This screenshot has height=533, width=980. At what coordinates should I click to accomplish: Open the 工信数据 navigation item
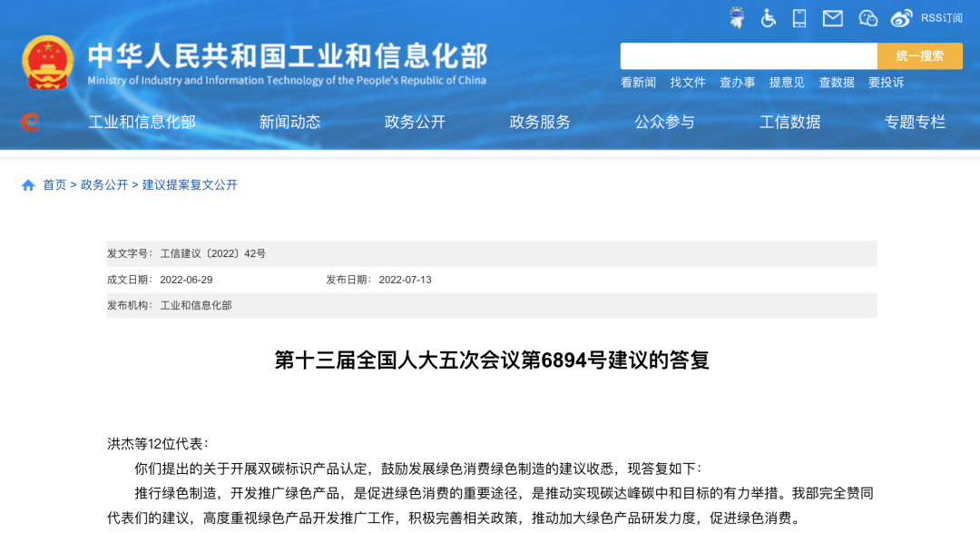coord(790,122)
